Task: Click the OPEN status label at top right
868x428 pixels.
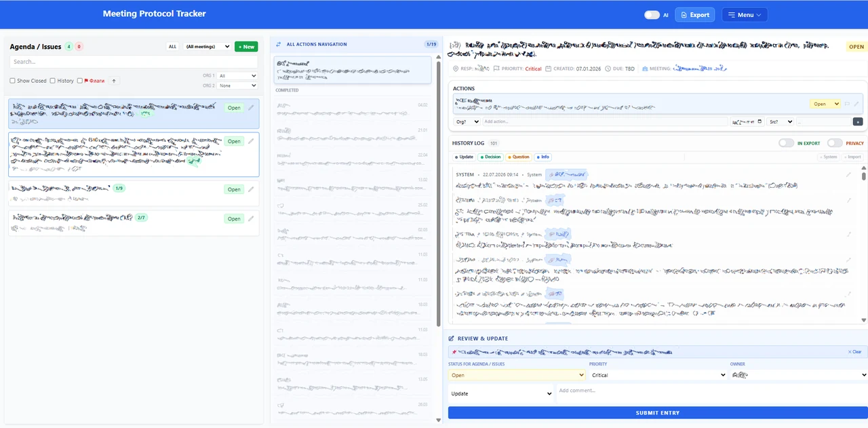Action: click(856, 47)
